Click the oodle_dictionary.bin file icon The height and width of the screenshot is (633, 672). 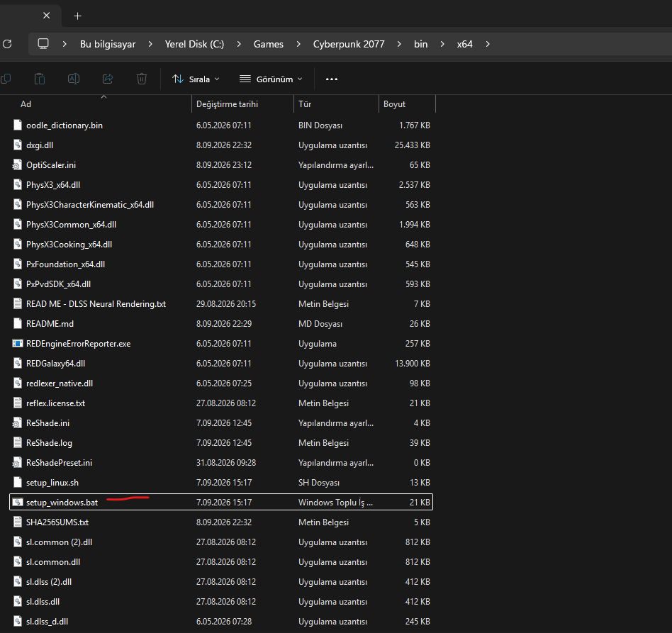tap(18, 125)
